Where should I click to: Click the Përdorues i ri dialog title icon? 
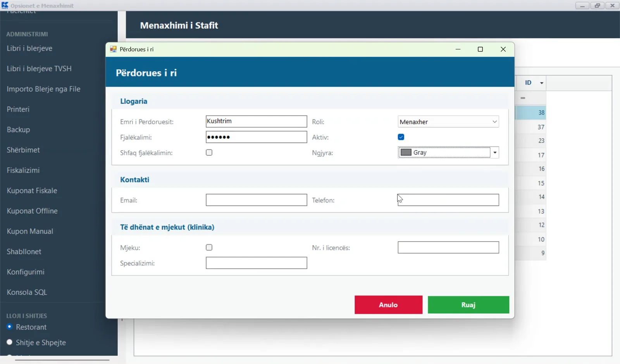(113, 49)
